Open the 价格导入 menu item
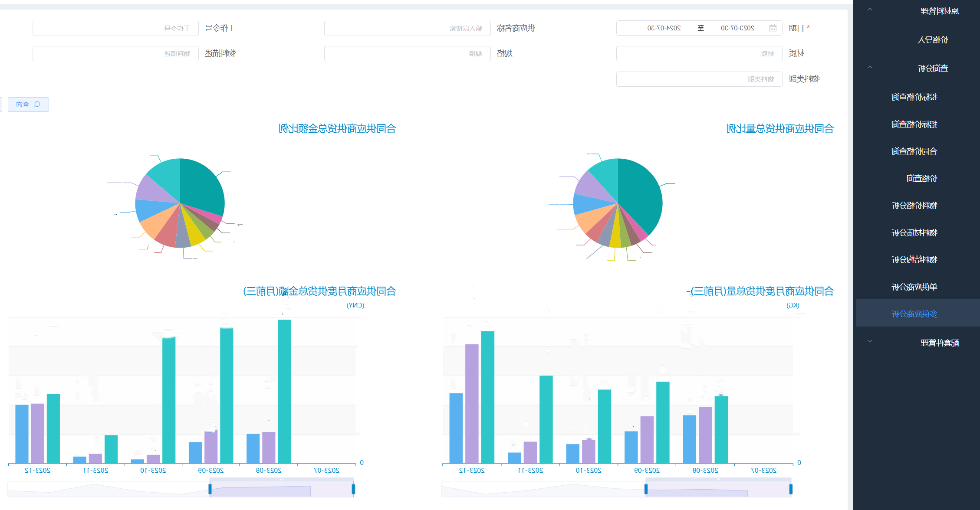 (x=933, y=40)
